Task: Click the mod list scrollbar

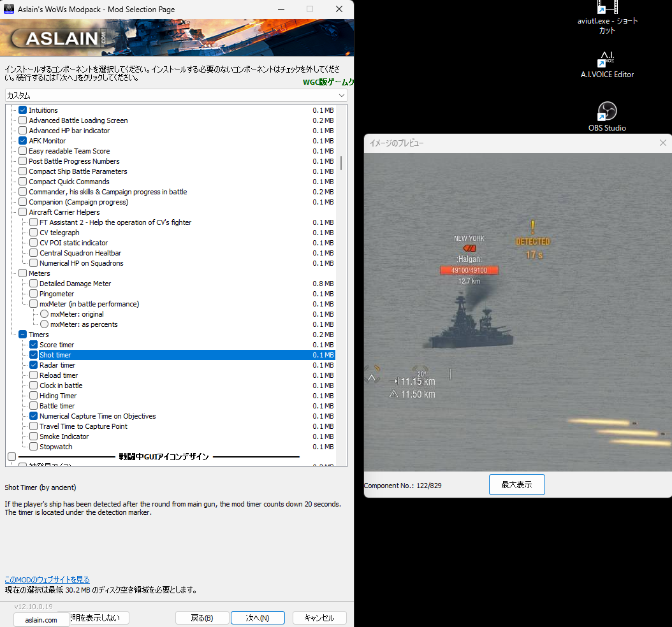Action: [340, 162]
